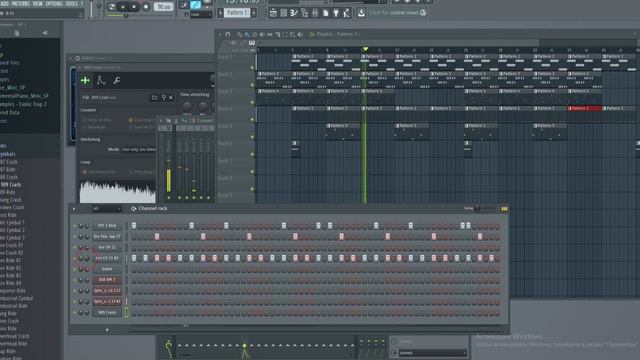Select the Playlist select tool
This screenshot has height=360, width=640.
[285, 35]
